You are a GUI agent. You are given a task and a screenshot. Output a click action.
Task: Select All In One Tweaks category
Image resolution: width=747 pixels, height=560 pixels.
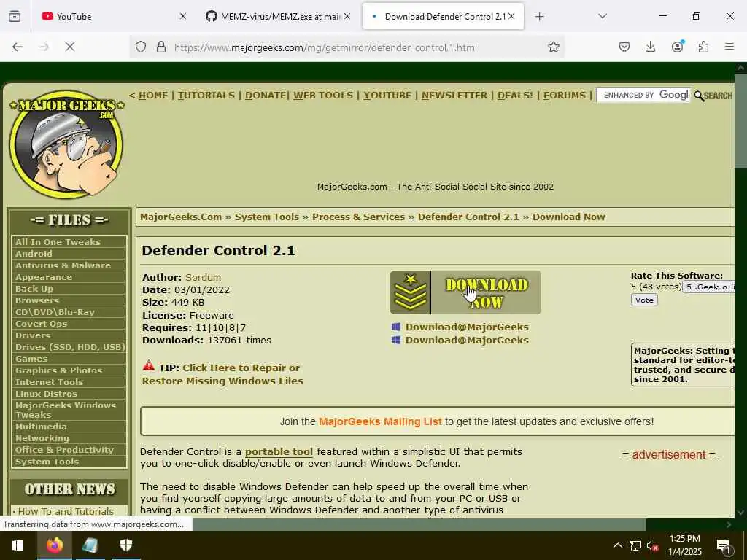[x=58, y=242]
